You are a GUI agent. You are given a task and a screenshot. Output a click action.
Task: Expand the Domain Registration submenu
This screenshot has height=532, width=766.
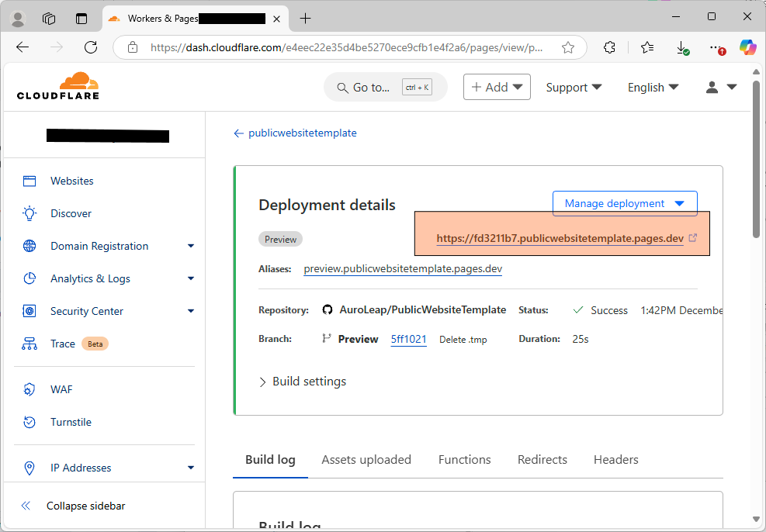pyautogui.click(x=191, y=246)
